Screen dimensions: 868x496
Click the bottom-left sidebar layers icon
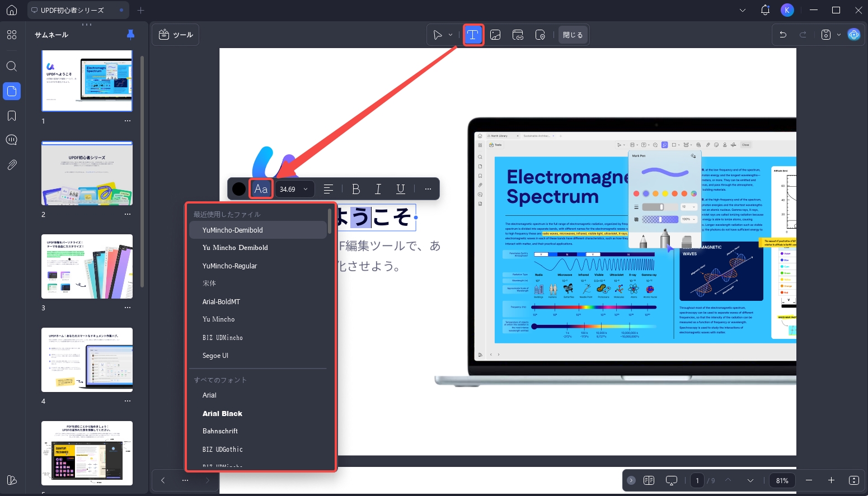click(12, 480)
